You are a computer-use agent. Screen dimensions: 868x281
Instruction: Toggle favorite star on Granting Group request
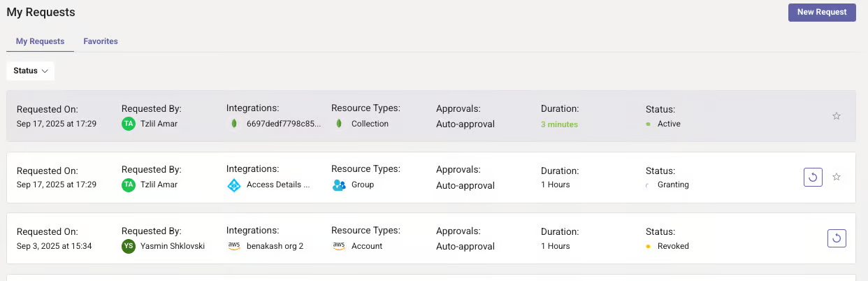coord(836,177)
